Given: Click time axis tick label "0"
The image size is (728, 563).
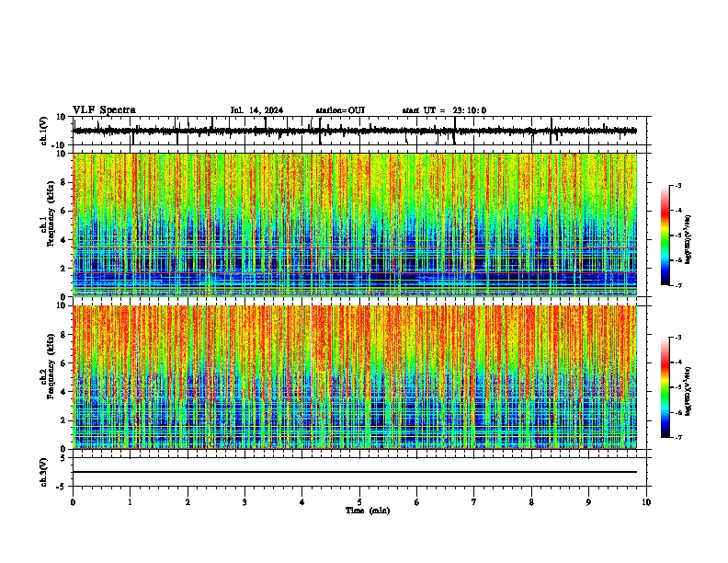Looking at the screenshot, I should [x=73, y=502].
